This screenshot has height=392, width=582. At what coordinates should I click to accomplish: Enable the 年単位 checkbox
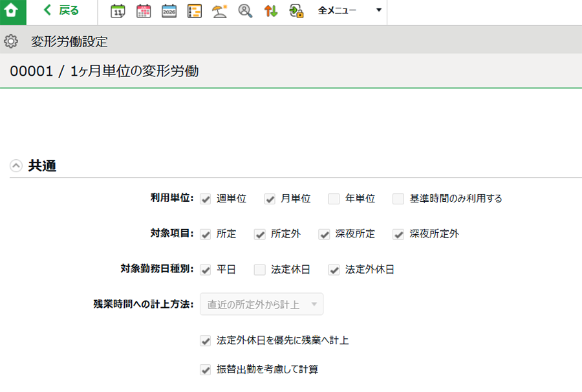click(334, 199)
